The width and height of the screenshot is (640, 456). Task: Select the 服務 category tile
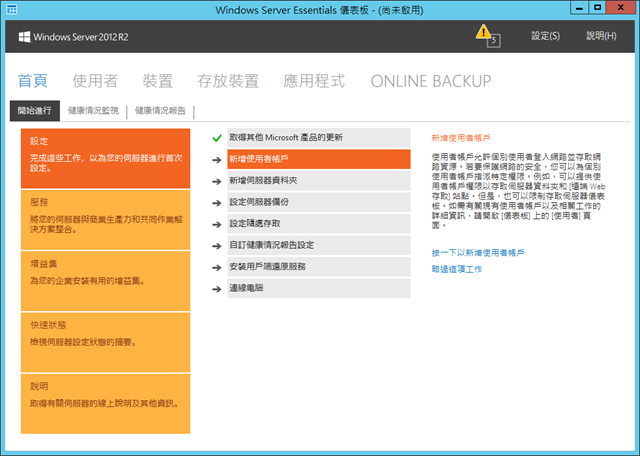[x=105, y=220]
